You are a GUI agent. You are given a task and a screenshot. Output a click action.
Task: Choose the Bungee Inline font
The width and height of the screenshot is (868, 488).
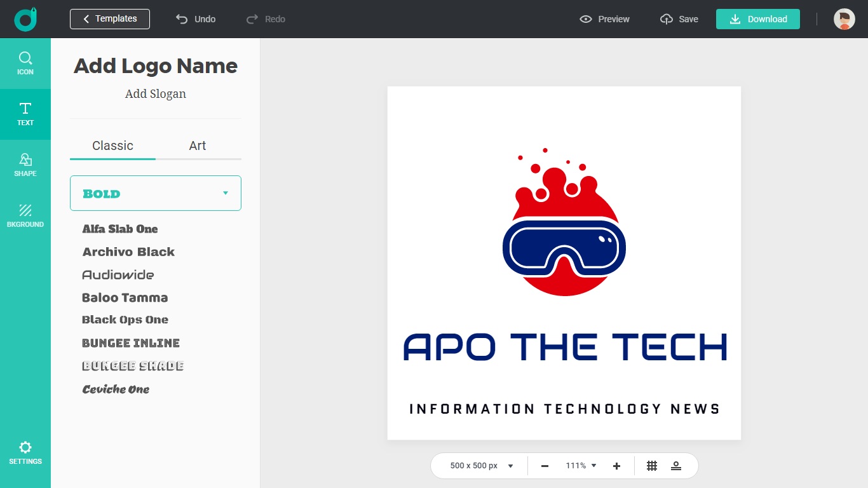[x=131, y=343]
